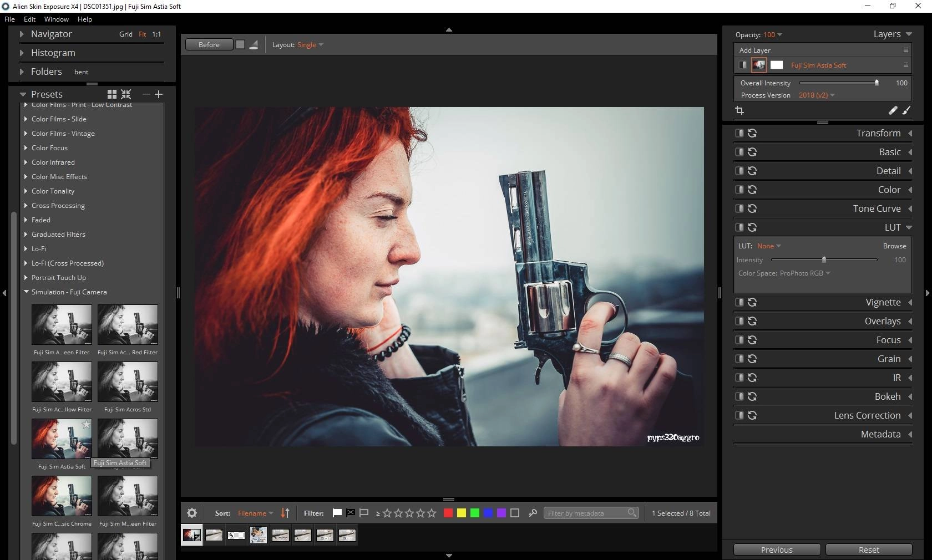Viewport: 932px width, 560px height.
Task: Toggle the Overlays panel effect
Action: coord(739,321)
